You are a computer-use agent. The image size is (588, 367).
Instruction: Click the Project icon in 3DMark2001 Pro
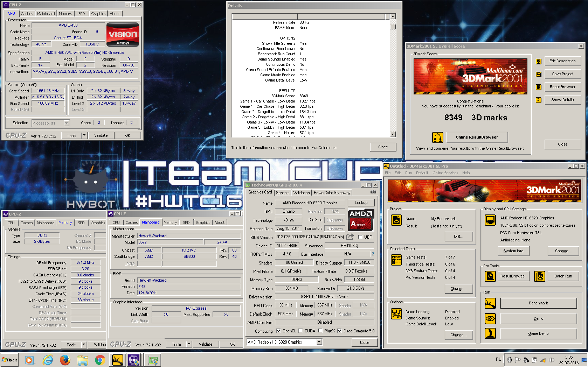point(396,220)
